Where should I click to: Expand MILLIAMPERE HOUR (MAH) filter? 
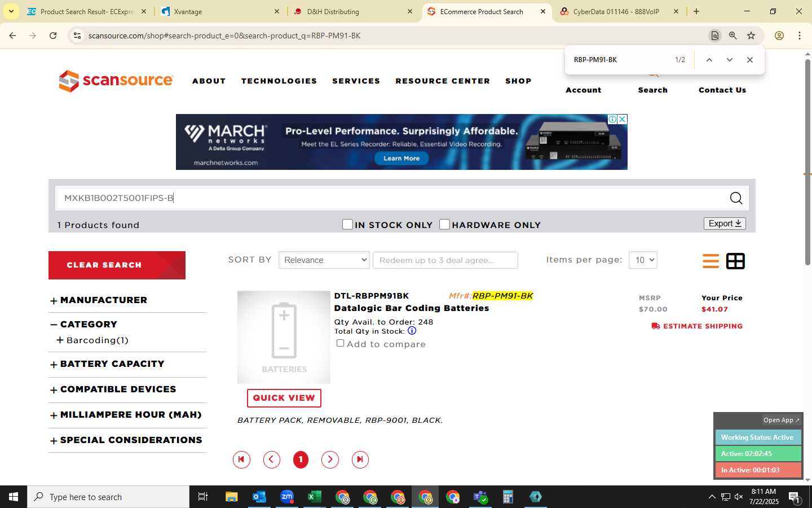click(54, 415)
